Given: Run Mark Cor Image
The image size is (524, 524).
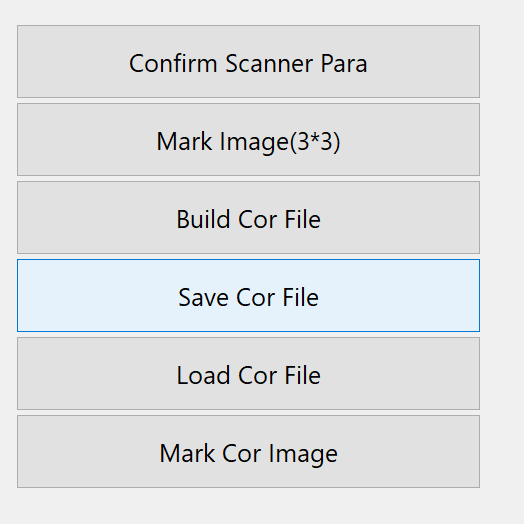Looking at the screenshot, I should tap(248, 451).
